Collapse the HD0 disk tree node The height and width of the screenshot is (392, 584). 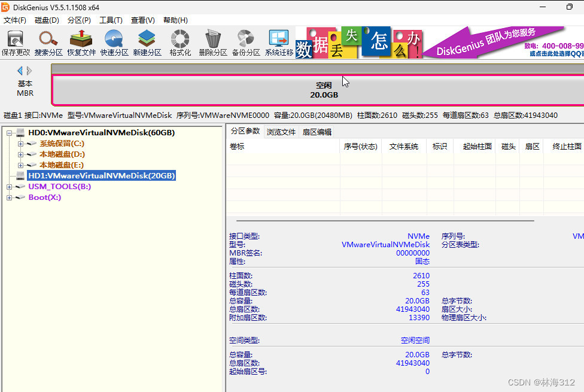point(10,133)
